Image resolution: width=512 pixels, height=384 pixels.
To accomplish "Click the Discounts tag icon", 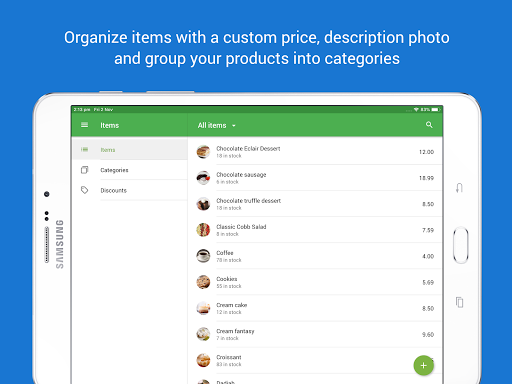I will pos(84,190).
